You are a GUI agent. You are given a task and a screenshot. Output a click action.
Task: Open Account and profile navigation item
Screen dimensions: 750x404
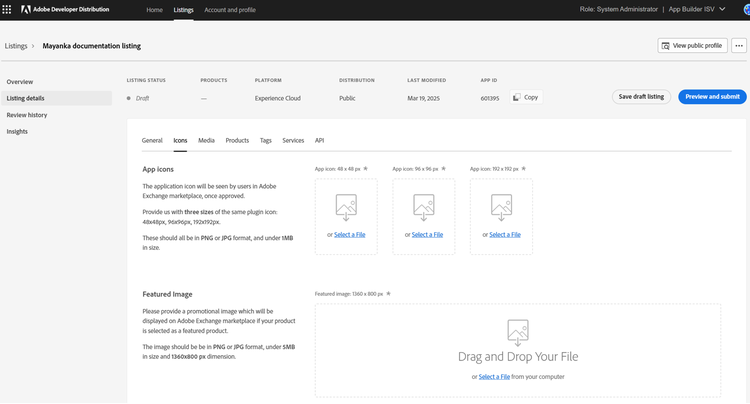(x=230, y=10)
